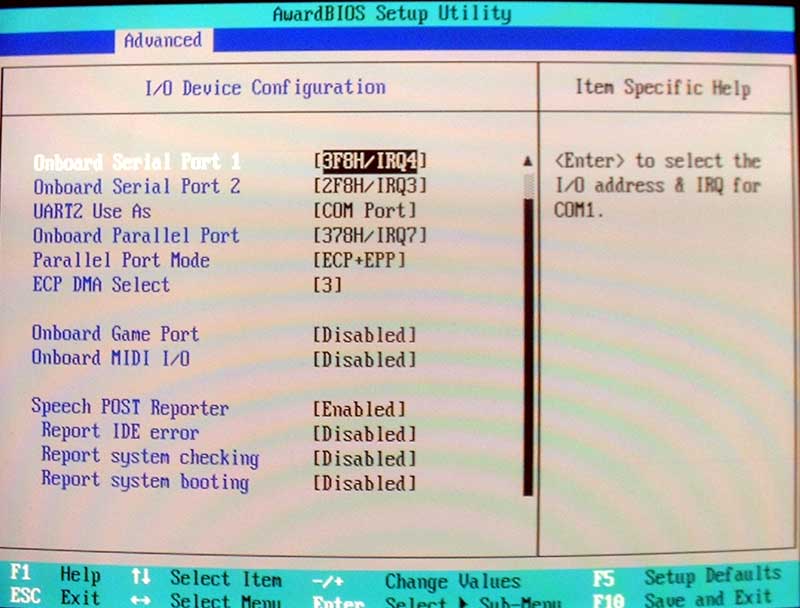Click the vertical scrollbar thumb

click(x=528, y=347)
